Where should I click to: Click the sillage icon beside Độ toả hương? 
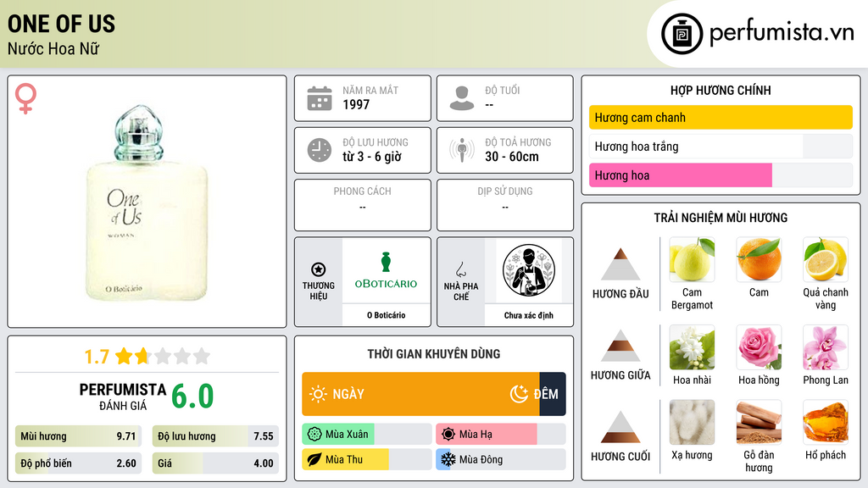pyautogui.click(x=462, y=150)
